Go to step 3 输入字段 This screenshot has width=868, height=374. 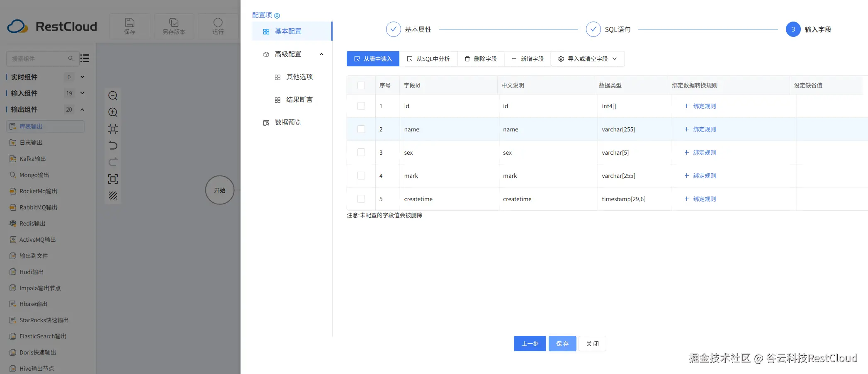[x=809, y=29]
